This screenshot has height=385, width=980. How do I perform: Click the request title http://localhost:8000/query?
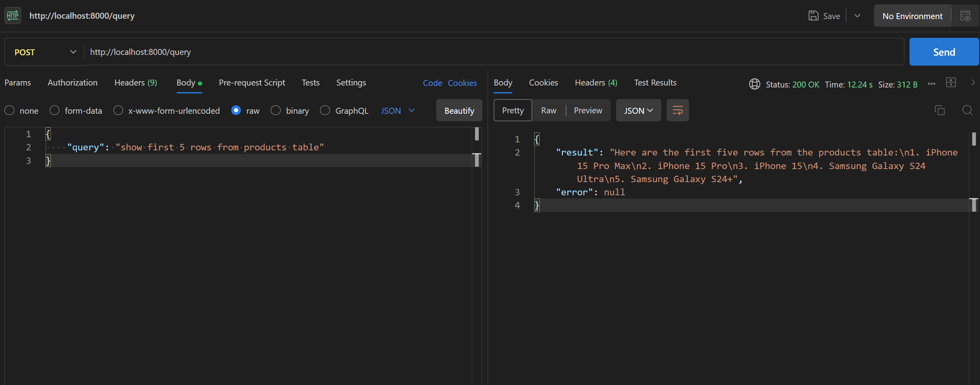82,16
